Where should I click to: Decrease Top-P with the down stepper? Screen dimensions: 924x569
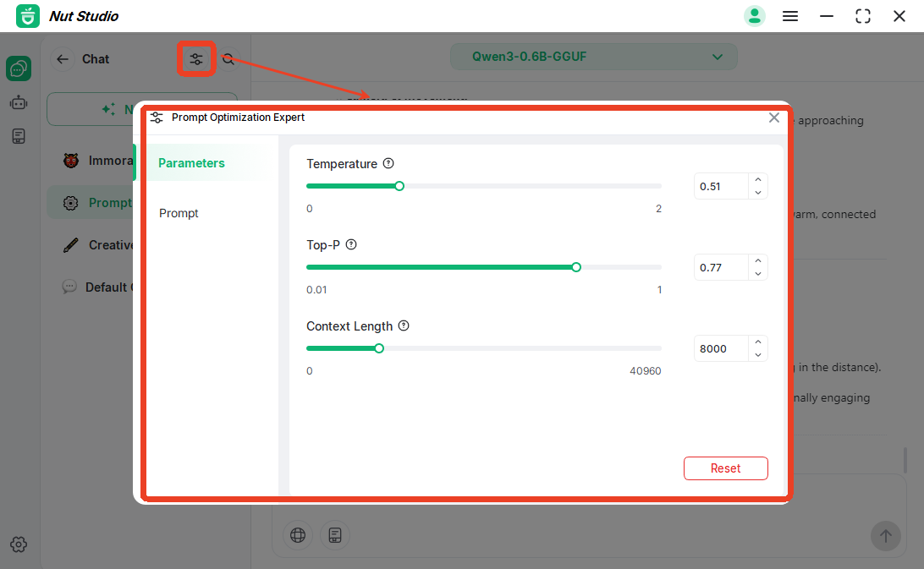pyautogui.click(x=758, y=274)
